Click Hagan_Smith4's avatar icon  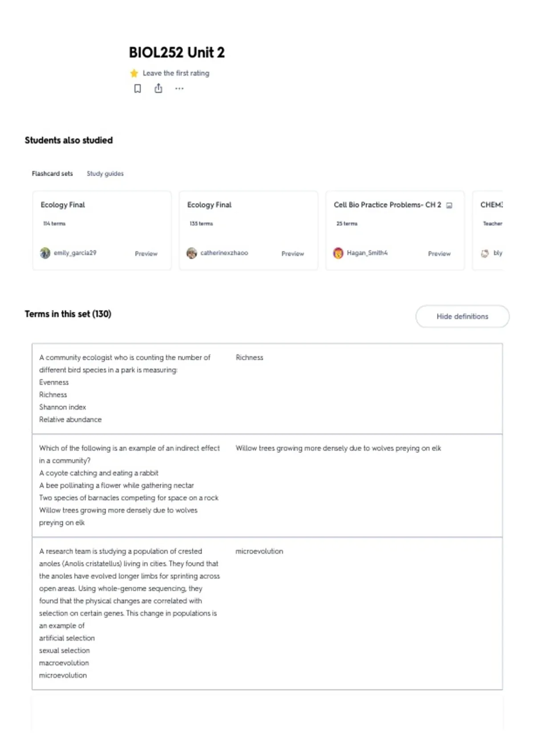pyautogui.click(x=338, y=253)
